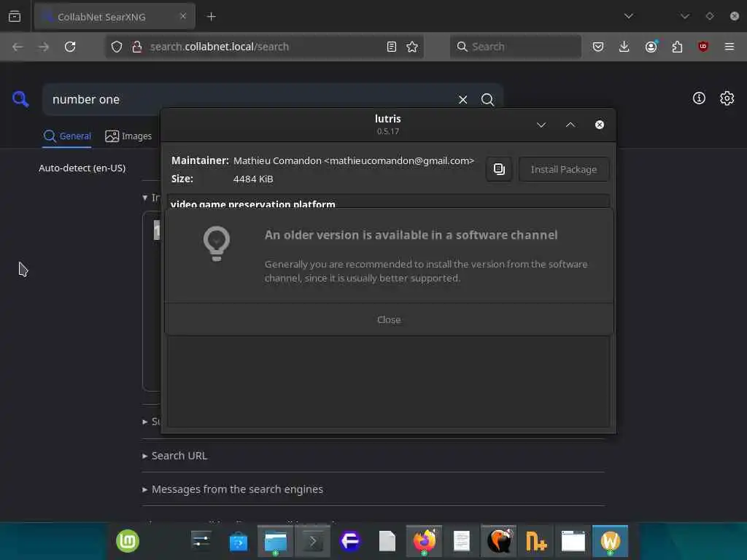Copy package info with the copy icon

tap(499, 169)
